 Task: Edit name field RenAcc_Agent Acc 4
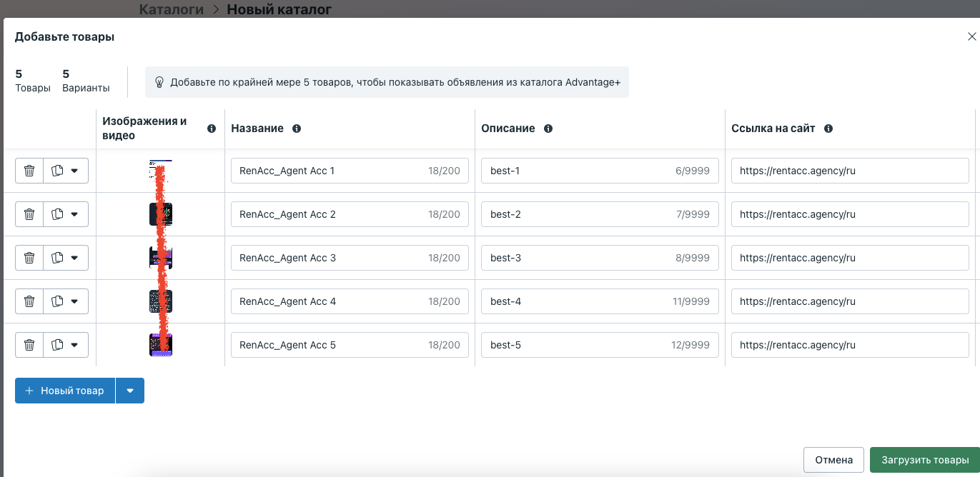point(350,301)
